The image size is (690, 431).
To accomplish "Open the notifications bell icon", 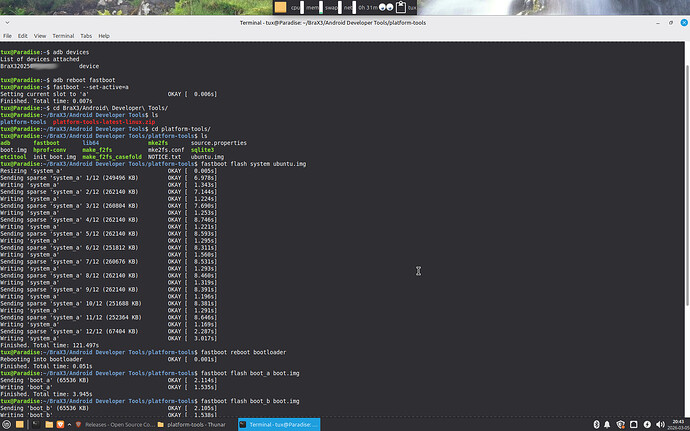I will click(x=607, y=424).
